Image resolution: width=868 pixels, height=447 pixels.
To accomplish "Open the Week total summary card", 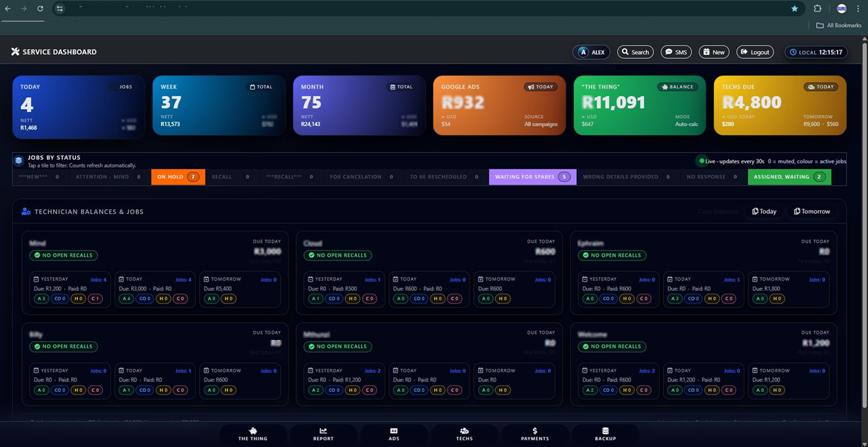I will 219,105.
